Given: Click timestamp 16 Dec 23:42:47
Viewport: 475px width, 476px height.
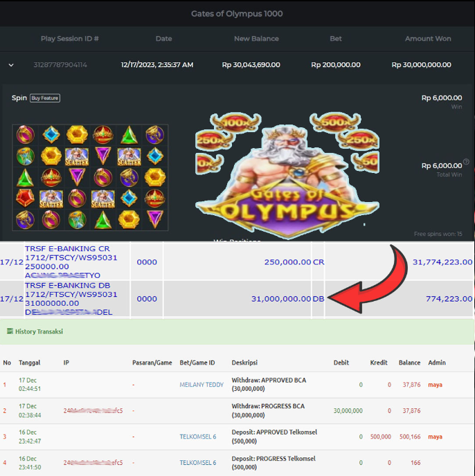Looking at the screenshot, I should coord(30,437).
